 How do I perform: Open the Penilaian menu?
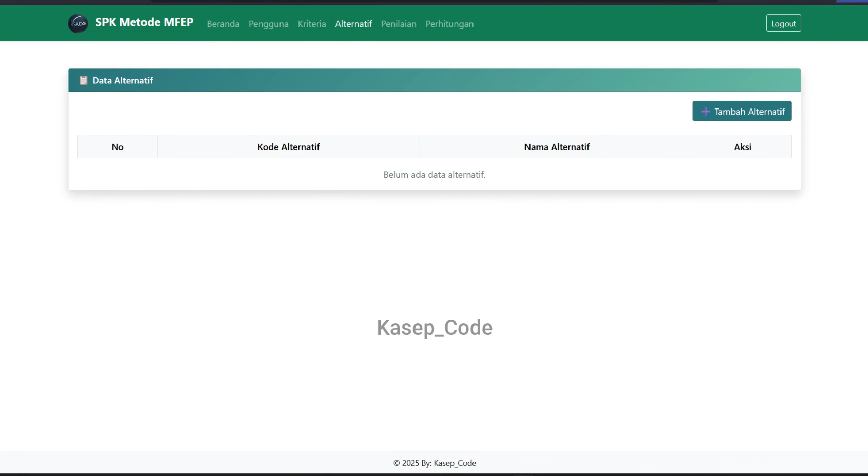(x=399, y=24)
